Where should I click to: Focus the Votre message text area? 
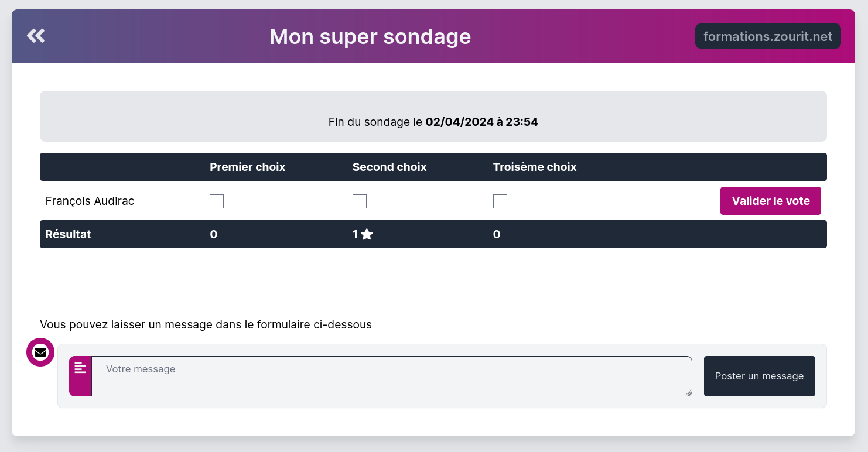click(x=391, y=376)
